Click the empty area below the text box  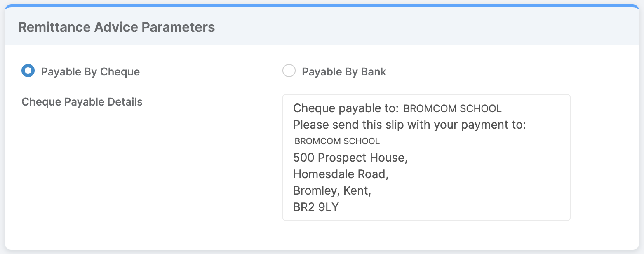(x=426, y=235)
